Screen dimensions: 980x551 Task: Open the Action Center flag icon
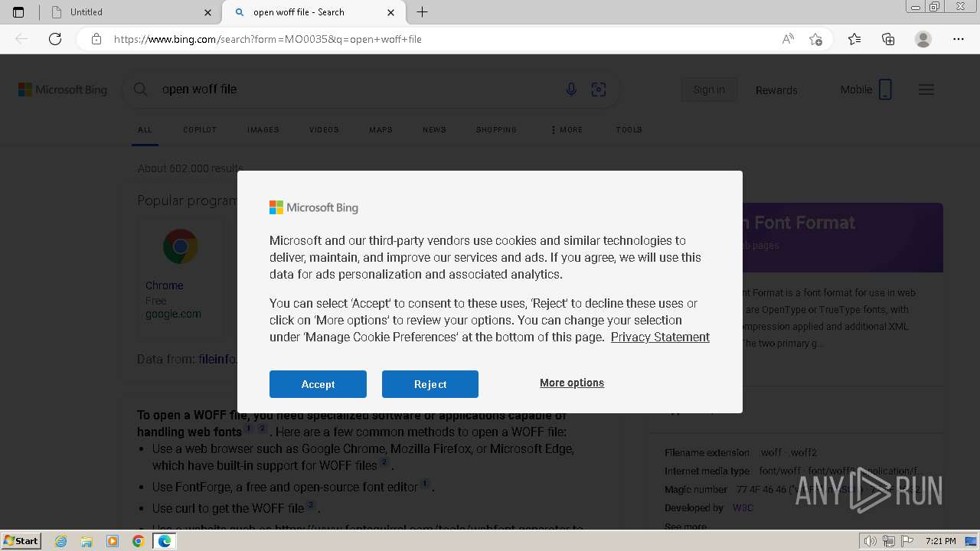(906, 541)
